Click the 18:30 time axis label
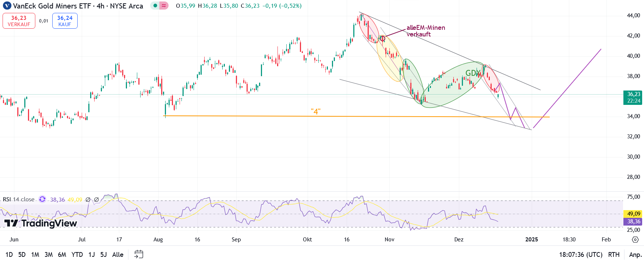Viewport: 644px width, 262px height. 569,240
